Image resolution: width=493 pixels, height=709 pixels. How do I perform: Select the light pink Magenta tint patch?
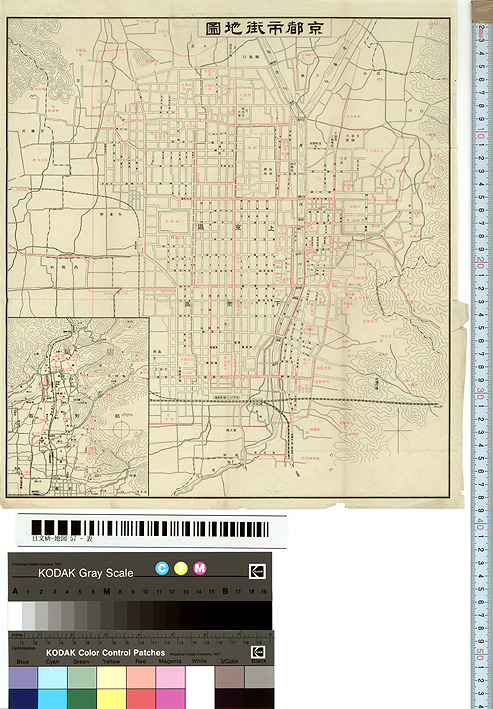click(x=170, y=677)
